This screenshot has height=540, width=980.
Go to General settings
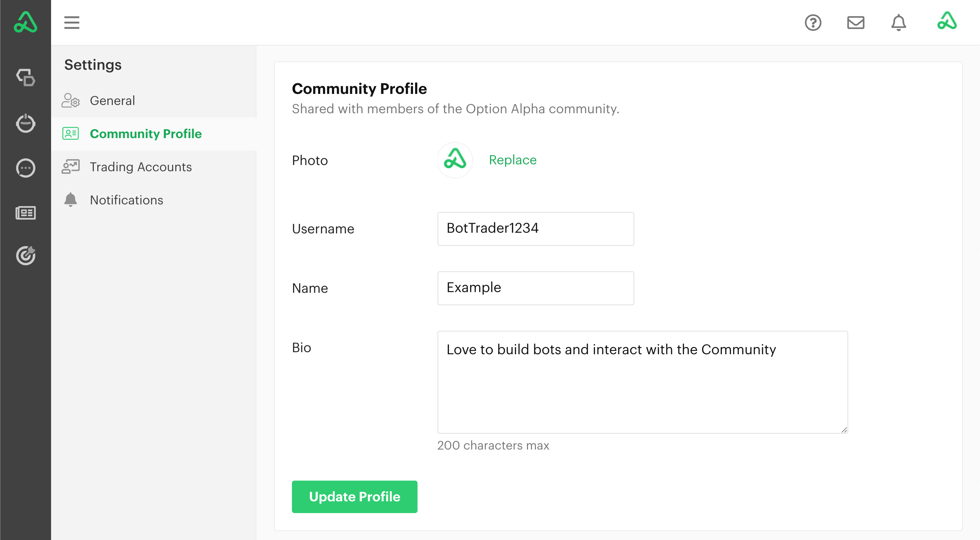pyautogui.click(x=154, y=100)
